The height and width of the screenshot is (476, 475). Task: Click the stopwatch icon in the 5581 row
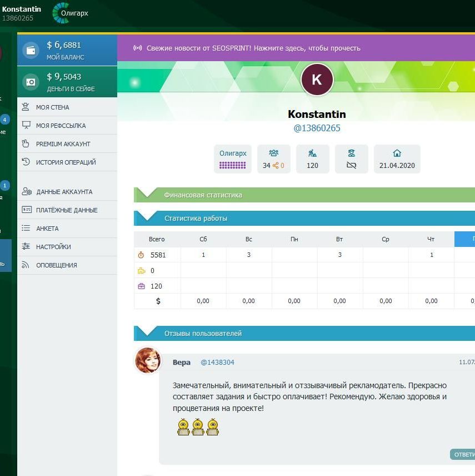point(141,255)
